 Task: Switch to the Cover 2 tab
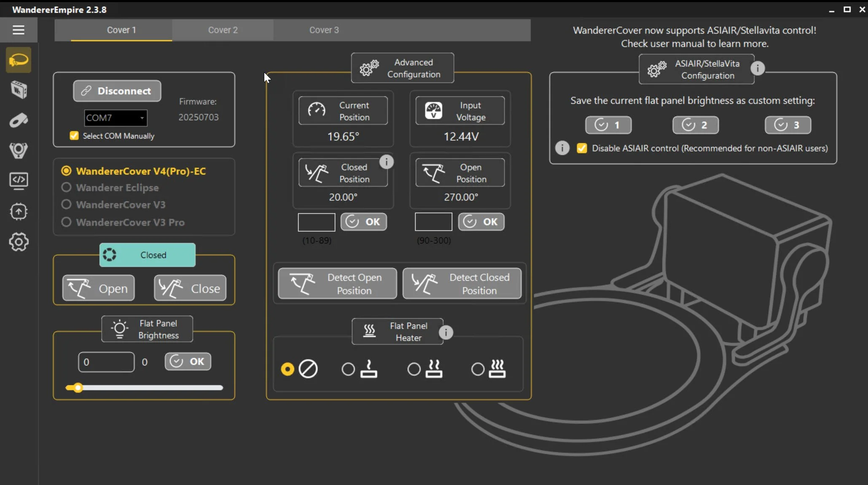[223, 30]
